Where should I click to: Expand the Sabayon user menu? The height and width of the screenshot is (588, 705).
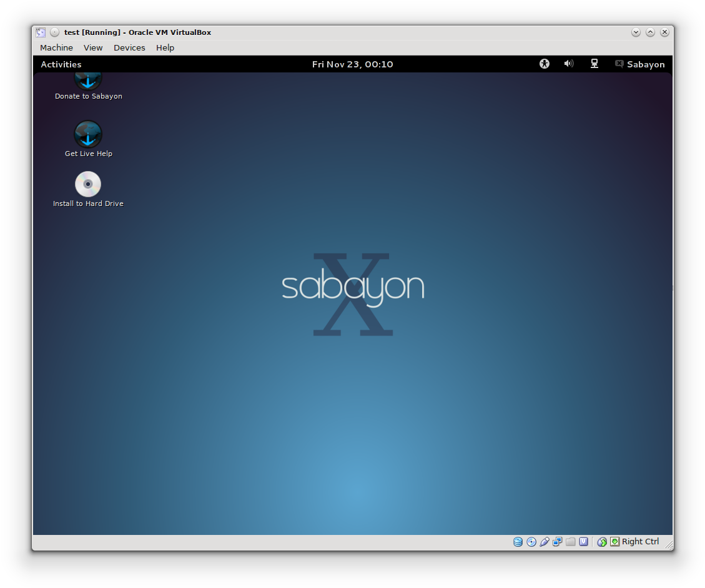click(640, 64)
